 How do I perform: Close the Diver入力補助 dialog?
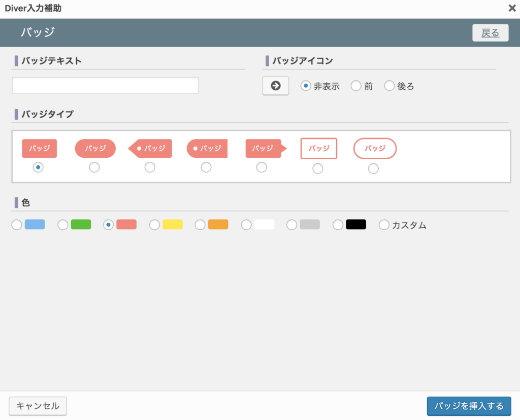tap(512, 8)
